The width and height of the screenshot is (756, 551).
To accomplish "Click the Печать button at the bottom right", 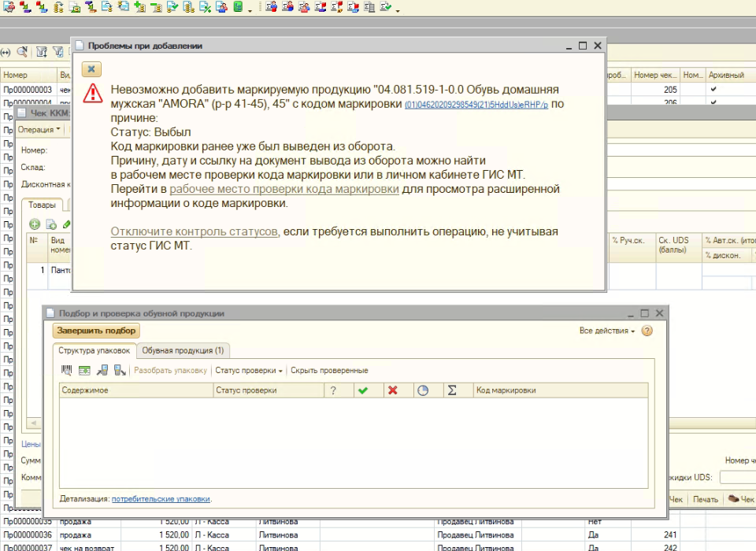I will coord(706,499).
